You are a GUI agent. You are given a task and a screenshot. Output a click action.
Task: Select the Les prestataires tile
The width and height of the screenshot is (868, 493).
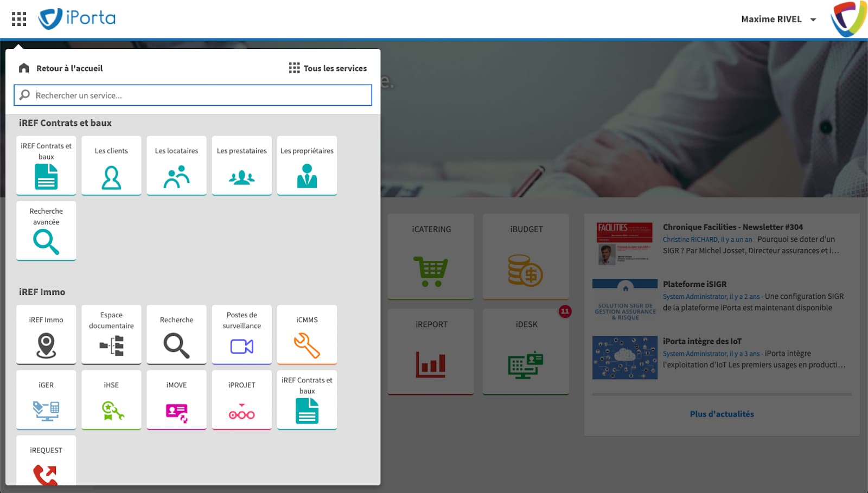(241, 165)
